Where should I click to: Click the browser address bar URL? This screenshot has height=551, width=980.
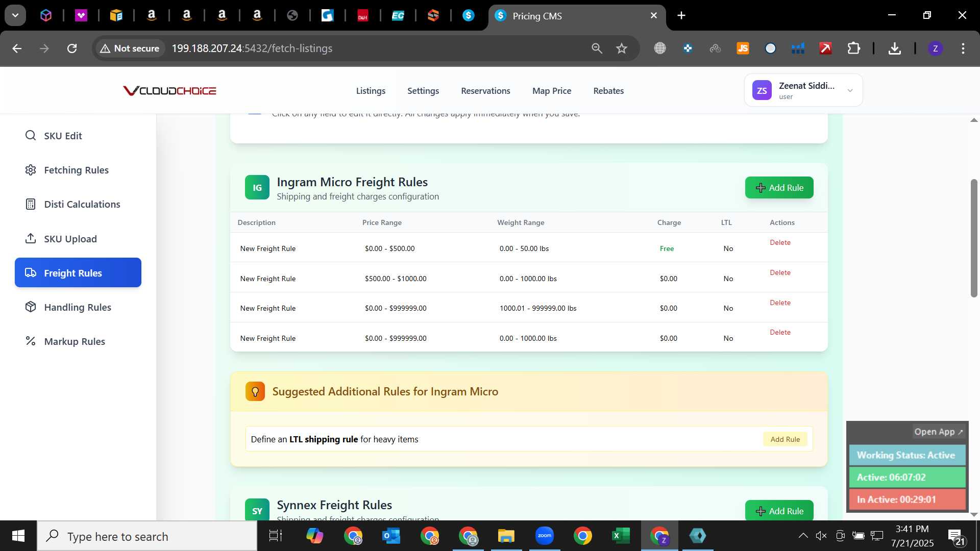[x=252, y=48]
